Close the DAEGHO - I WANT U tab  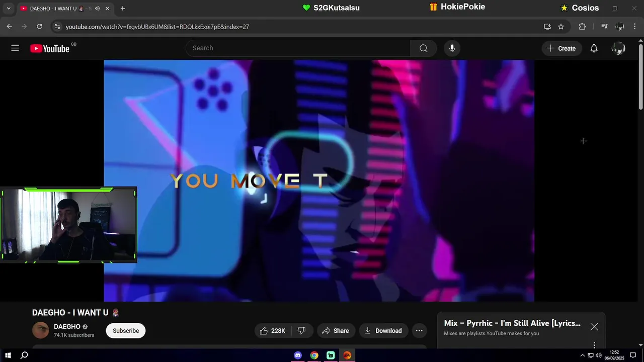coord(107,9)
